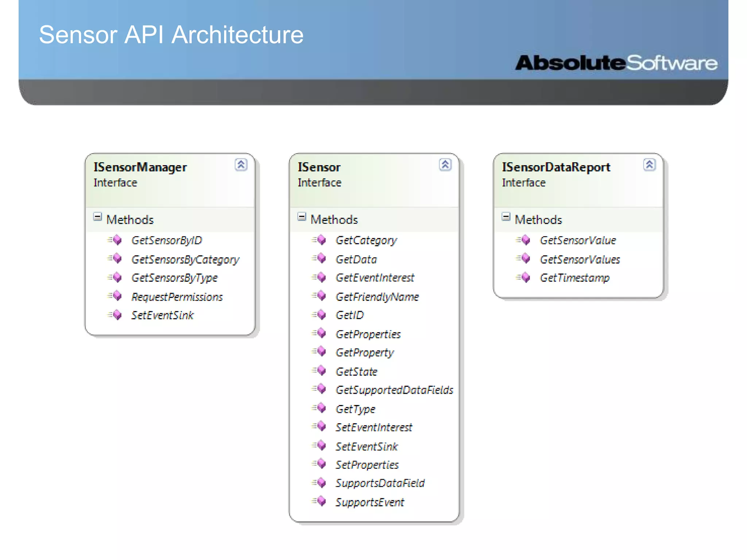
Task: Collapse Methods section in ISensorManager
Action: coord(97,217)
